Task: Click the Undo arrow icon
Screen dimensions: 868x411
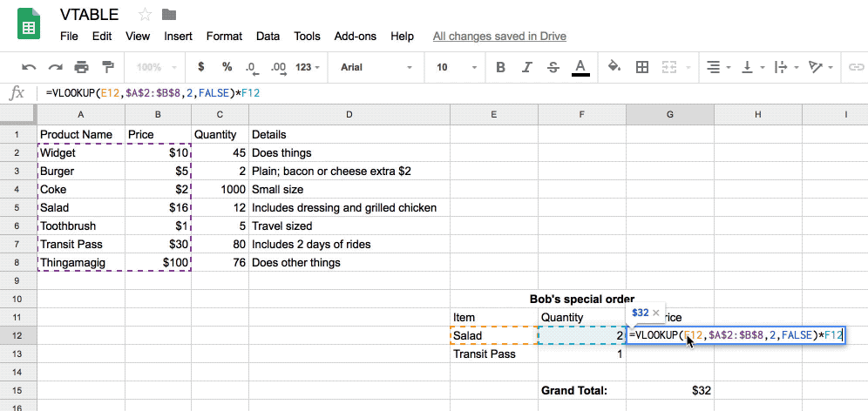Action: (x=29, y=68)
